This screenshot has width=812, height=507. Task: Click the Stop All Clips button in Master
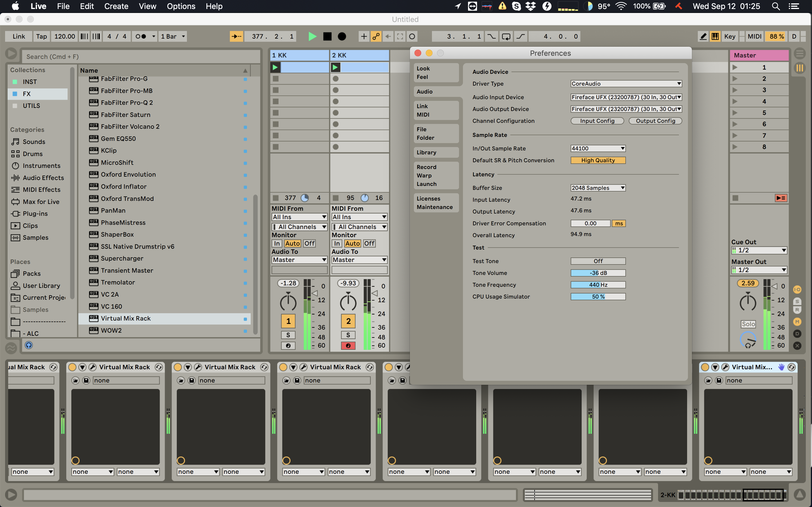(735, 198)
